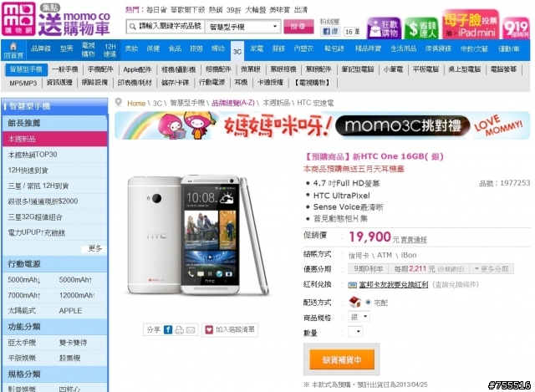Open the 數量 quantity dropdown
Image resolution: width=535 pixels, height=392 pixels.
[x=355, y=332]
